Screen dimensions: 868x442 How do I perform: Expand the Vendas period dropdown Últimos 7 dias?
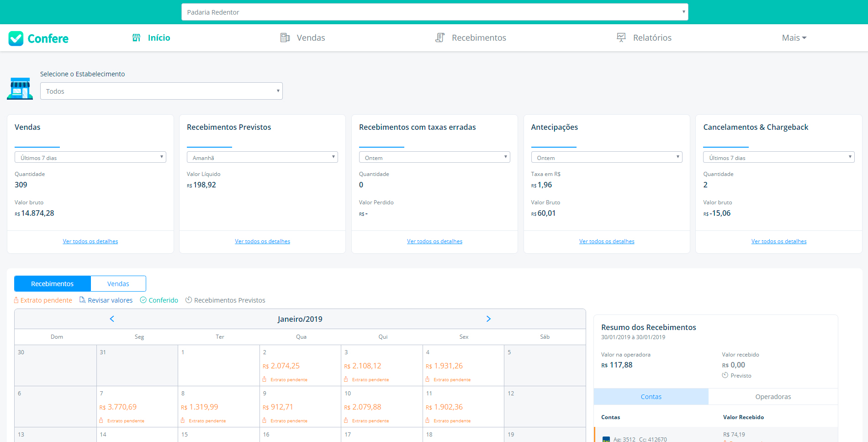pyautogui.click(x=90, y=157)
